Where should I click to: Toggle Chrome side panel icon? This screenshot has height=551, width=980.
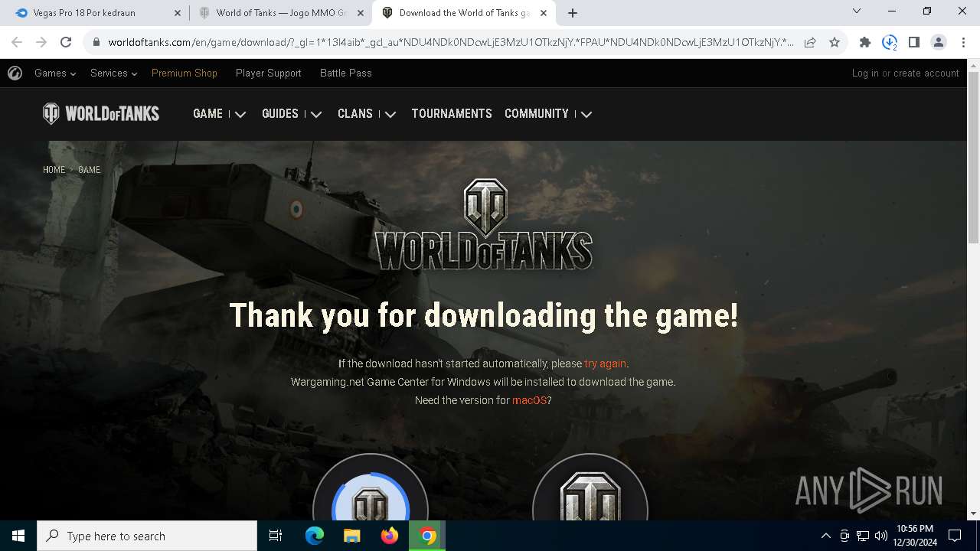914,42
